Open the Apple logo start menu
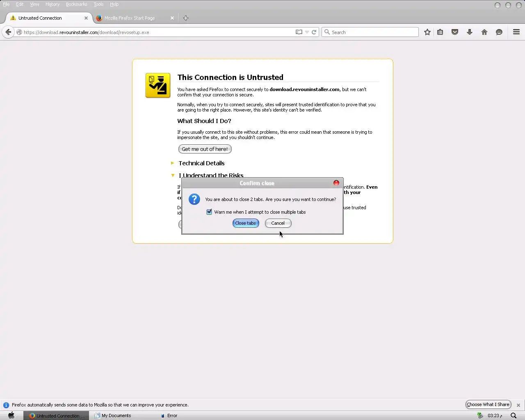This screenshot has height=420, width=525. point(11,415)
